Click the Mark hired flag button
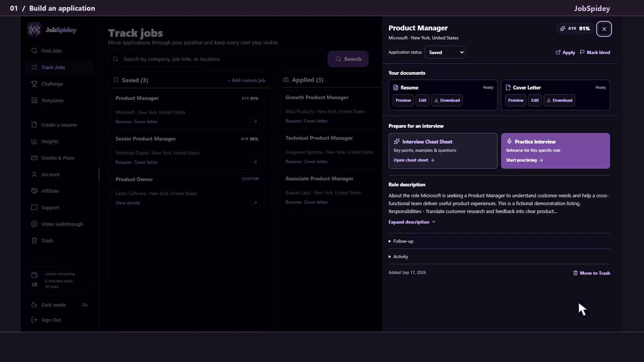 point(595,52)
